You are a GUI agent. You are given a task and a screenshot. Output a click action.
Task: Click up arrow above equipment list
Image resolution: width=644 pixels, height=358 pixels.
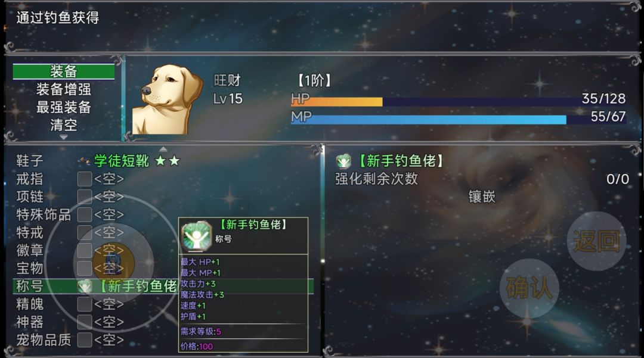[163, 150]
